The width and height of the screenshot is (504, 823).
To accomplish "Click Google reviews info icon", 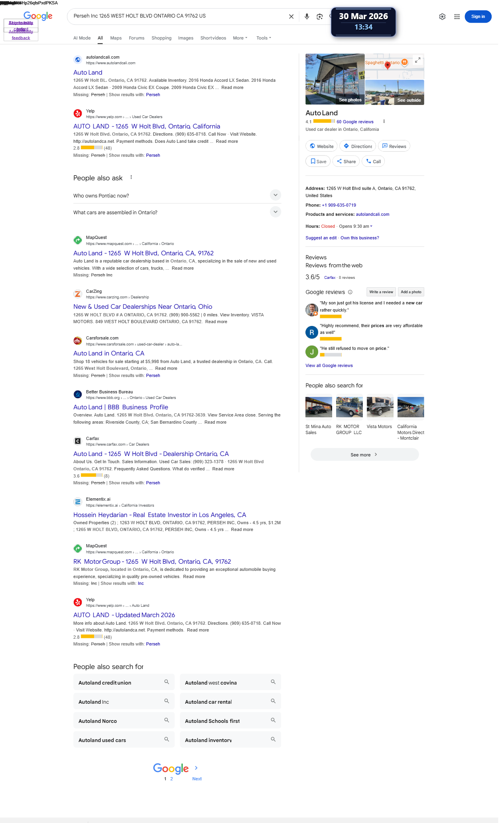I will coord(350,292).
